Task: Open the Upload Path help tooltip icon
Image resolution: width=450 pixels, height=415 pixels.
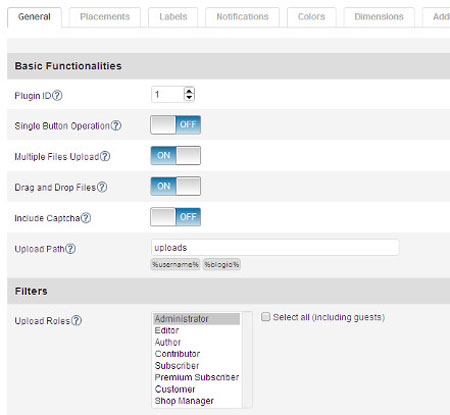Action: pos(70,249)
